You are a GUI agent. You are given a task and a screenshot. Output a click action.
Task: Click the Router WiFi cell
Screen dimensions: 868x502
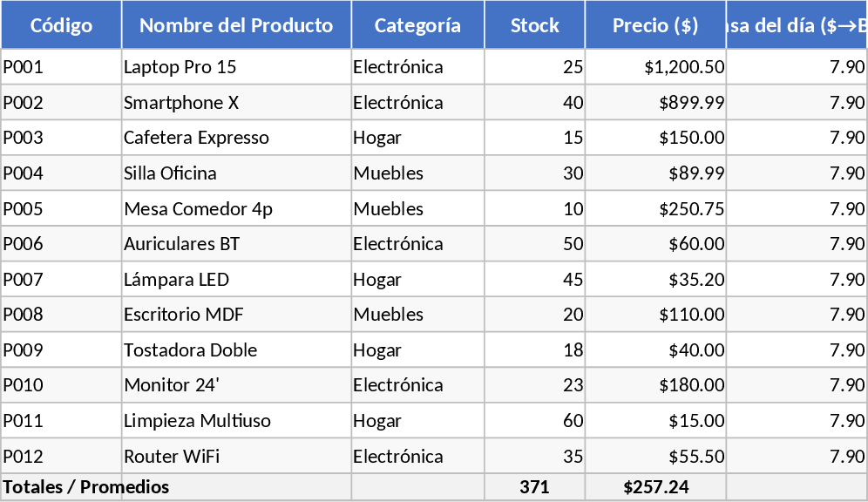[x=236, y=457]
